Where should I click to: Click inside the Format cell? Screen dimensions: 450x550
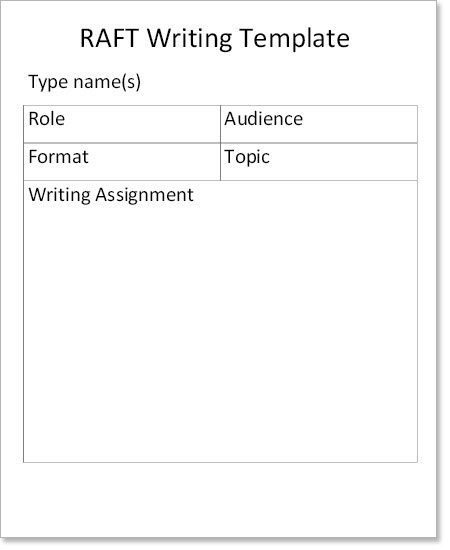click(x=122, y=162)
